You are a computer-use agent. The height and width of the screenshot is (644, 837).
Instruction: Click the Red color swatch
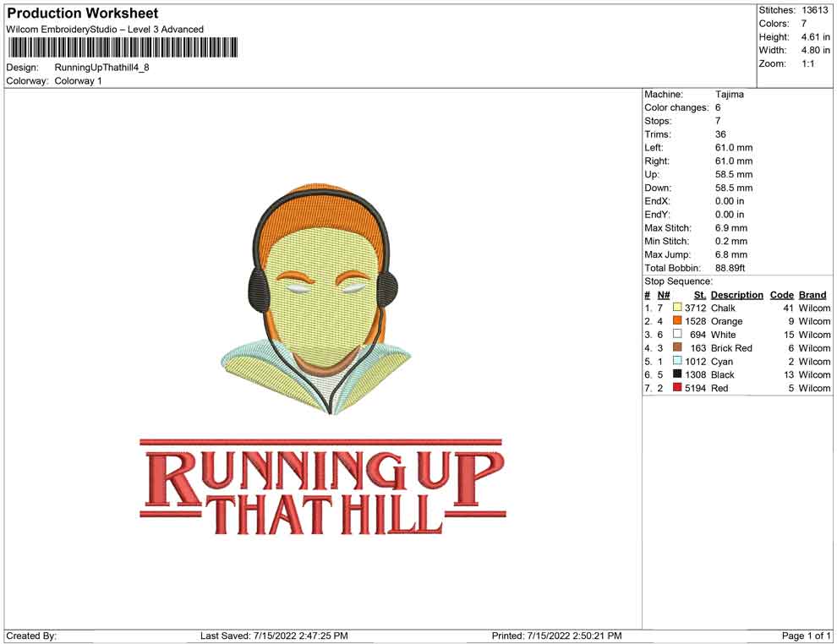pyautogui.click(x=677, y=387)
